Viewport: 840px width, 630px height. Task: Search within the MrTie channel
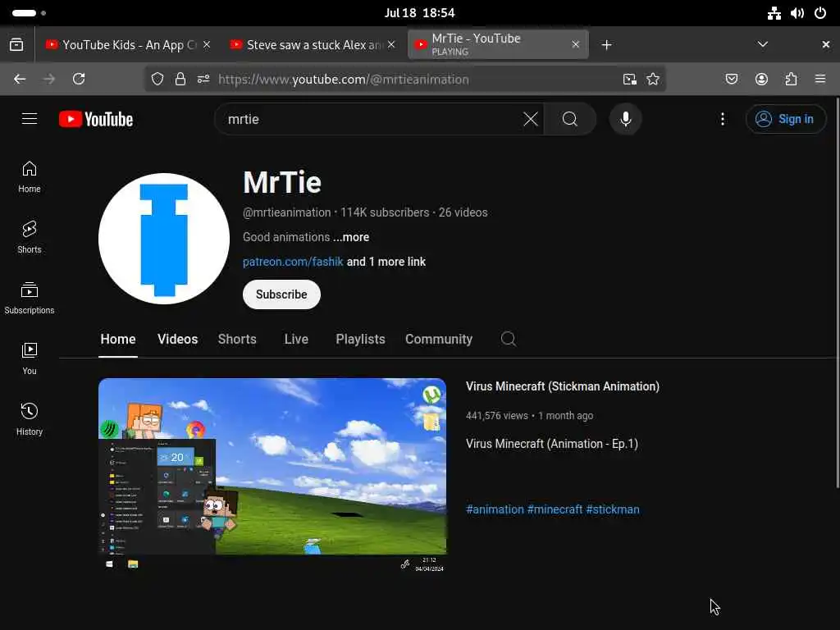(x=509, y=339)
